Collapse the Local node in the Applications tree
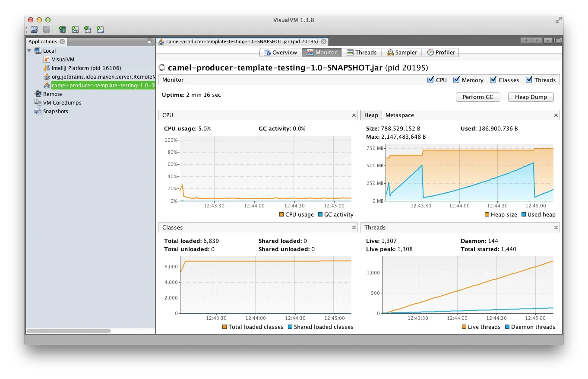The image size is (588, 379). [29, 51]
